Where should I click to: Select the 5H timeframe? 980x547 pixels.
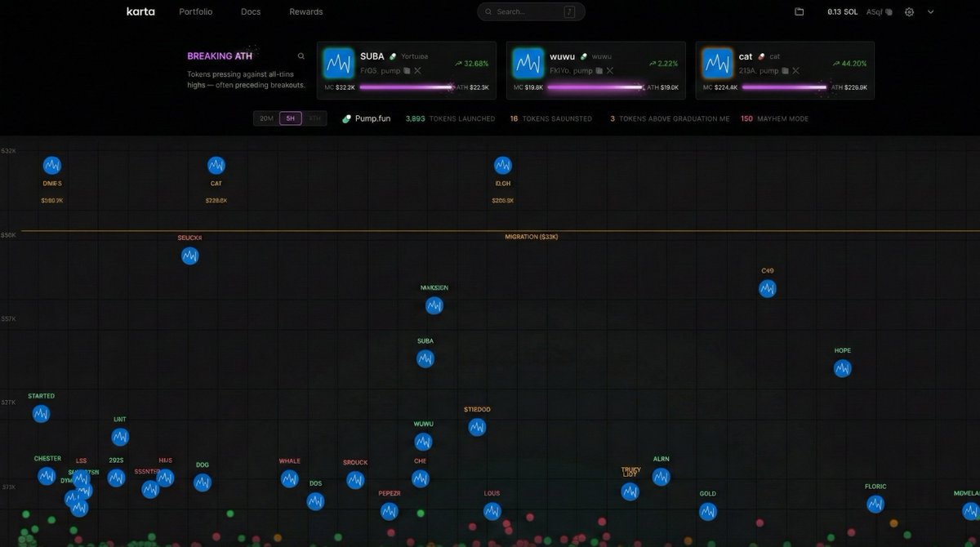pyautogui.click(x=291, y=118)
